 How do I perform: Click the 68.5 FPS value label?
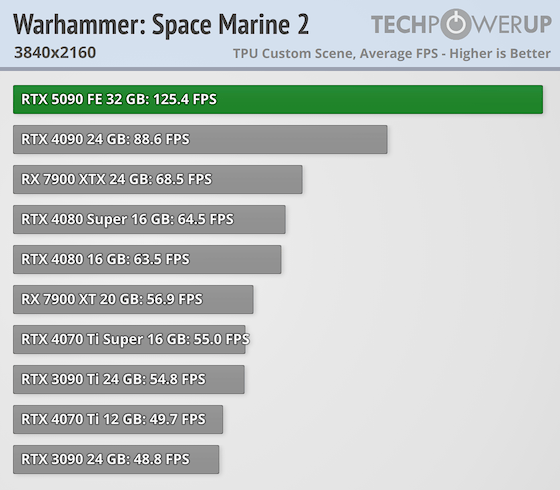coord(184,179)
